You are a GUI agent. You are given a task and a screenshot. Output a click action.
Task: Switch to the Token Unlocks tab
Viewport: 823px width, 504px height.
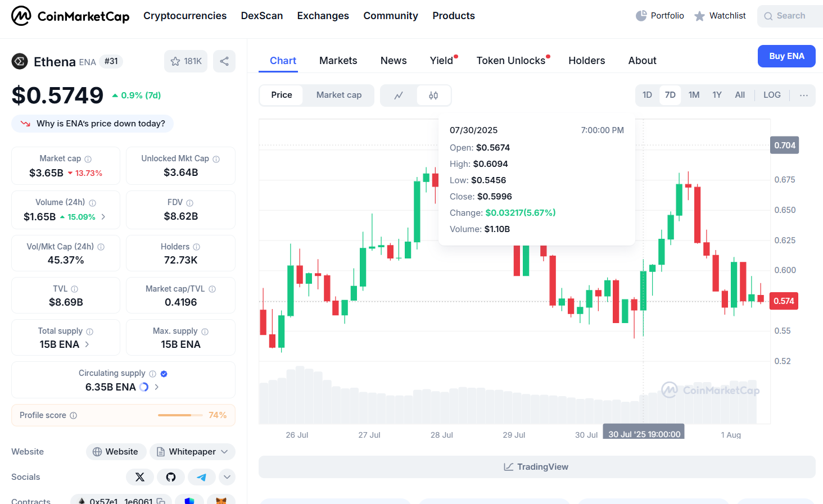(x=512, y=61)
